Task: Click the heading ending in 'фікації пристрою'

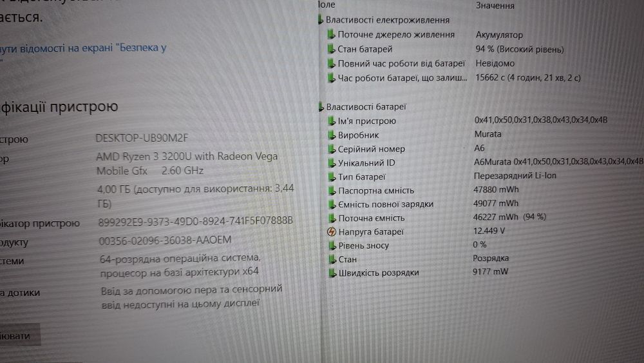Action: [x=59, y=107]
